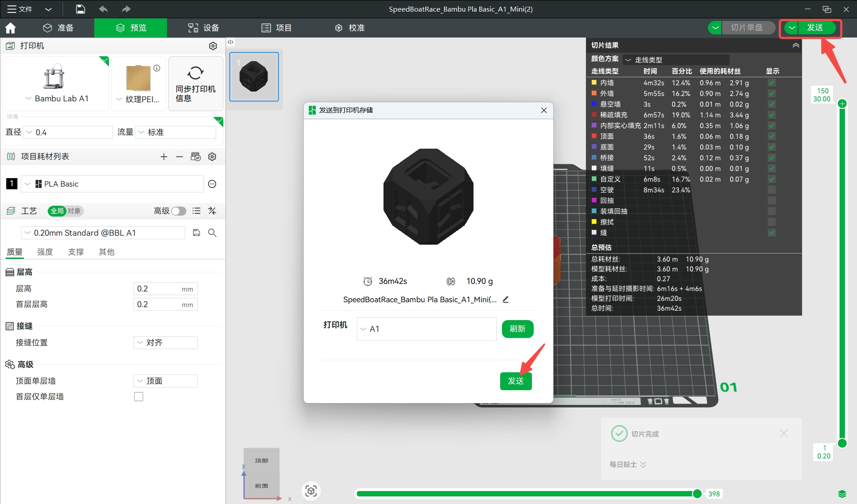Viewport: 857px width, 504px height.
Task: Undo last action arrow
Action: [x=103, y=9]
